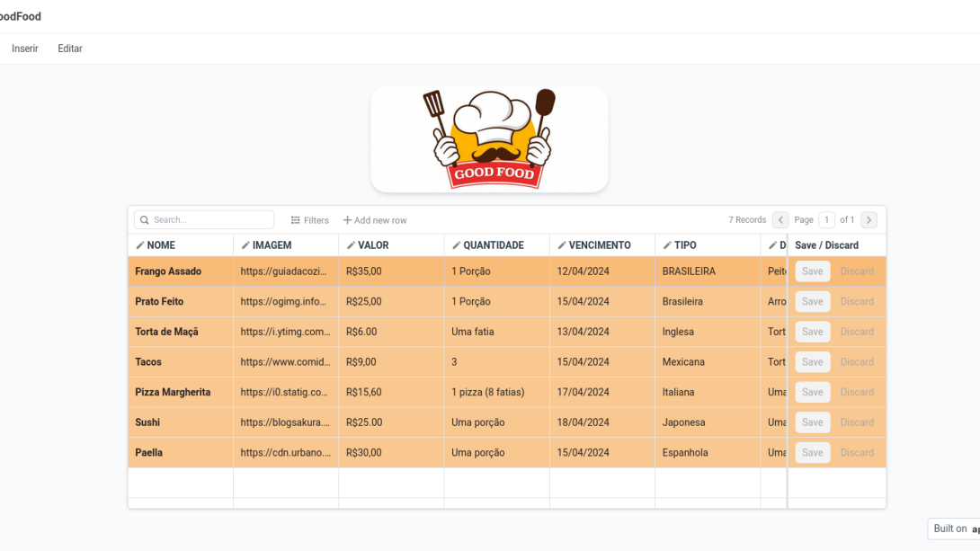Go to previous table page arrow

[780, 220]
